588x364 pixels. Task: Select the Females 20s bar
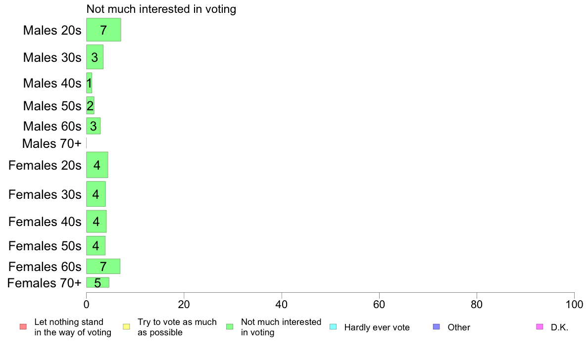(x=97, y=165)
